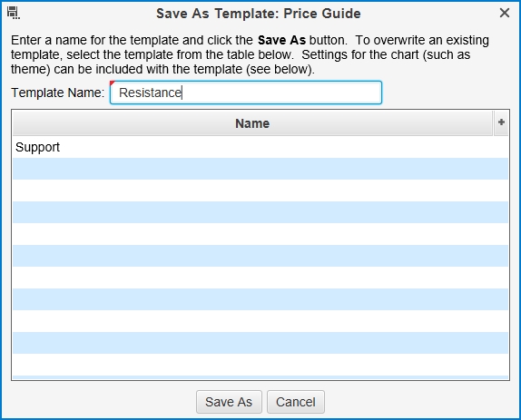Select the seventh row in the template table
The width and height of the screenshot is (521, 420).
coord(260,278)
